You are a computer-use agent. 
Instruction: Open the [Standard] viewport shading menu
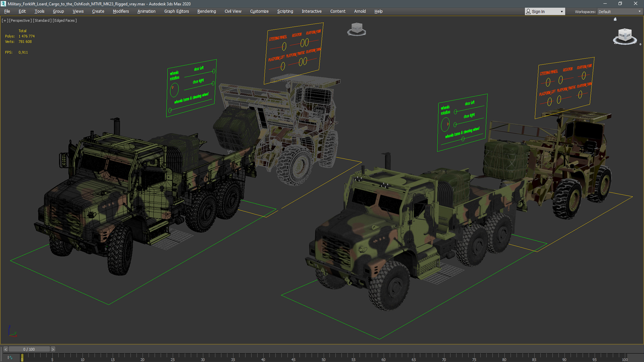pyautogui.click(x=42, y=20)
